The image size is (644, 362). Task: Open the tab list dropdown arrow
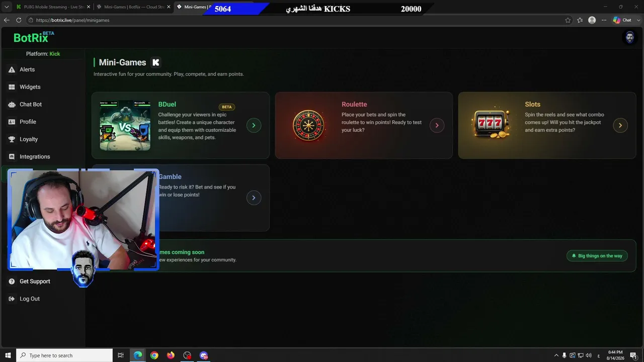[x=7, y=7]
